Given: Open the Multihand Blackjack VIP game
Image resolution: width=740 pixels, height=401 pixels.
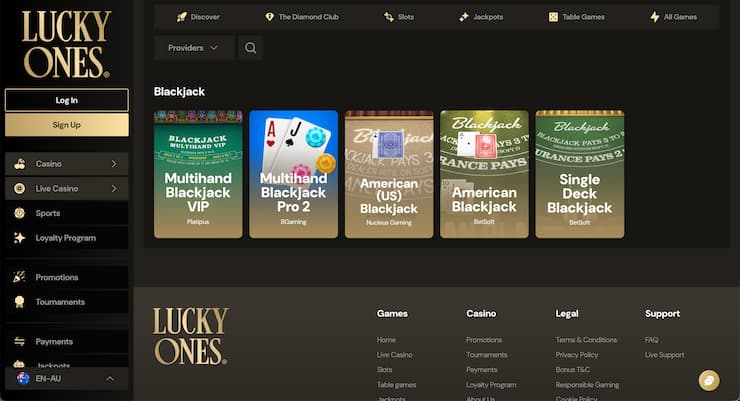Looking at the screenshot, I should click(x=198, y=174).
